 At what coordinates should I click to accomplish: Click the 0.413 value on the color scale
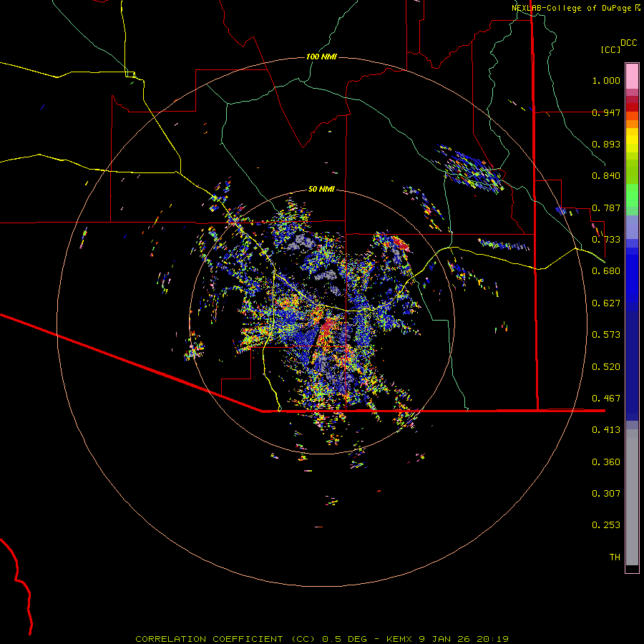coord(606,430)
